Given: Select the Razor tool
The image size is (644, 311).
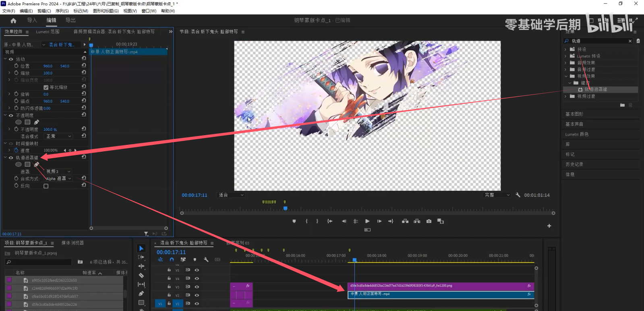Looking at the screenshot, I should point(141,276).
